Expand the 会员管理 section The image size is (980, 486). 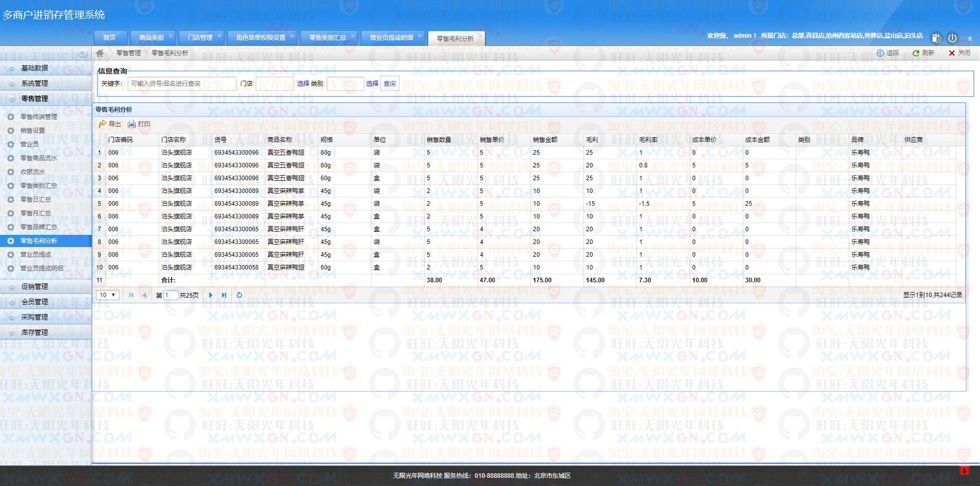45,302
